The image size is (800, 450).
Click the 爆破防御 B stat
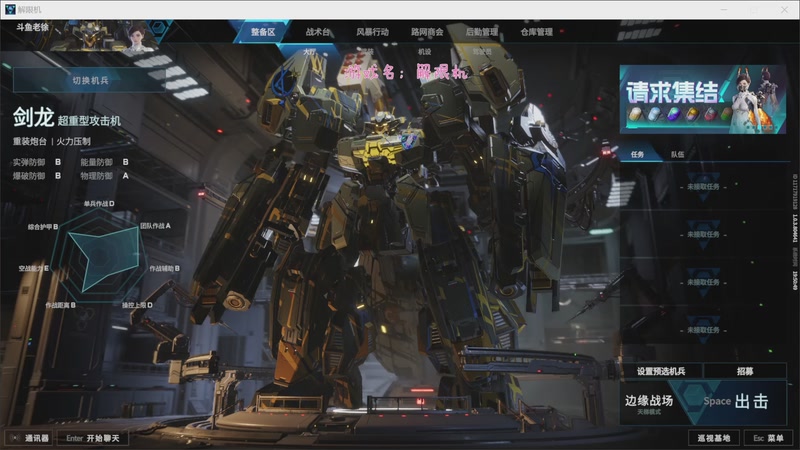(x=37, y=176)
